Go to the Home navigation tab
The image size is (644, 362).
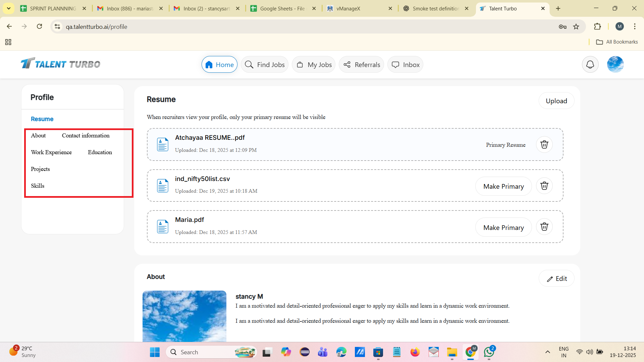pos(219,64)
